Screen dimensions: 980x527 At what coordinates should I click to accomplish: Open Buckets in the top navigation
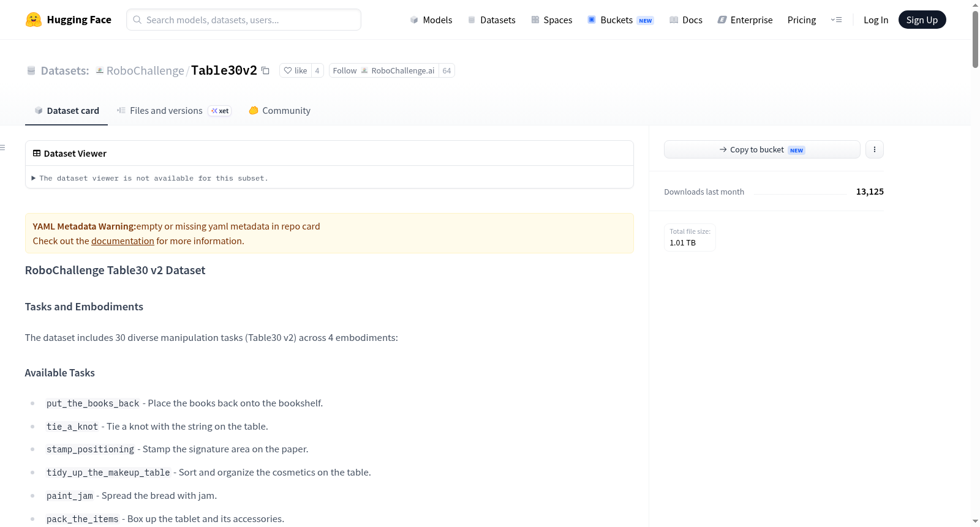click(620, 20)
